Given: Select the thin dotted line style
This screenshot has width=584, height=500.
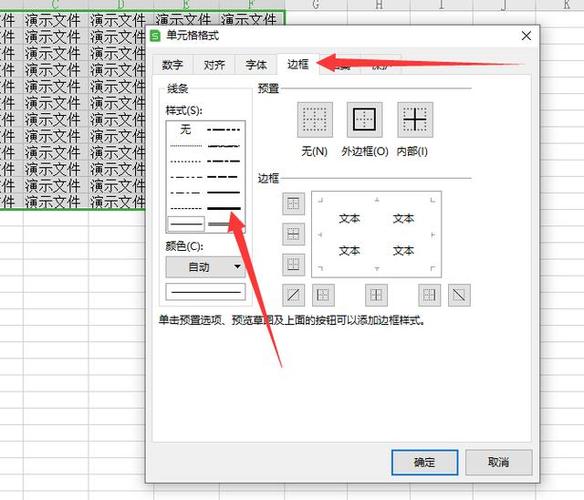Looking at the screenshot, I should pyautogui.click(x=185, y=161).
